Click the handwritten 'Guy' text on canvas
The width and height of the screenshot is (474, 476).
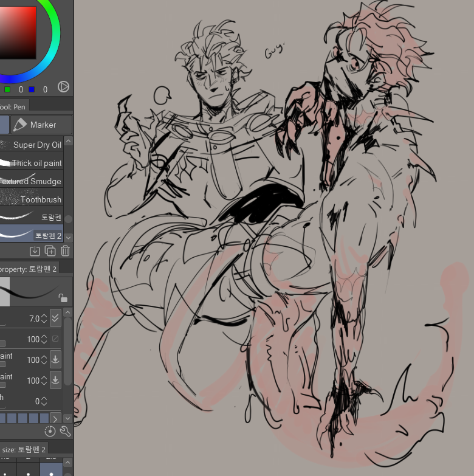275,50
